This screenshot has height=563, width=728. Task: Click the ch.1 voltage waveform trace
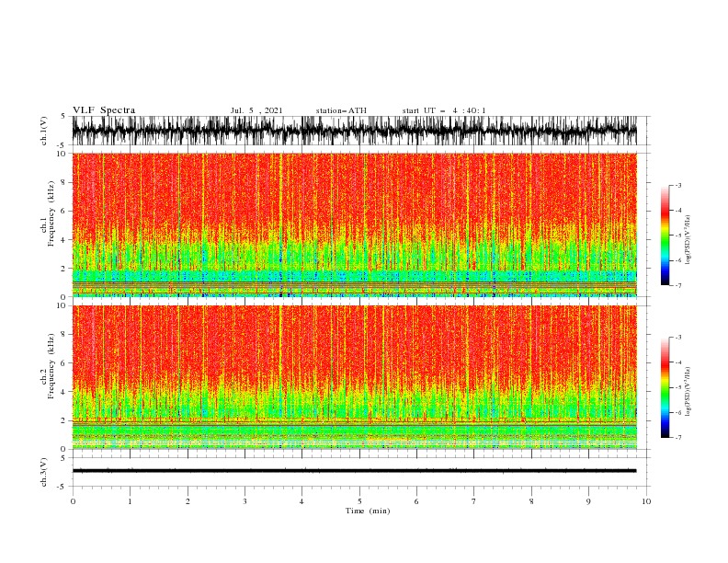354,131
